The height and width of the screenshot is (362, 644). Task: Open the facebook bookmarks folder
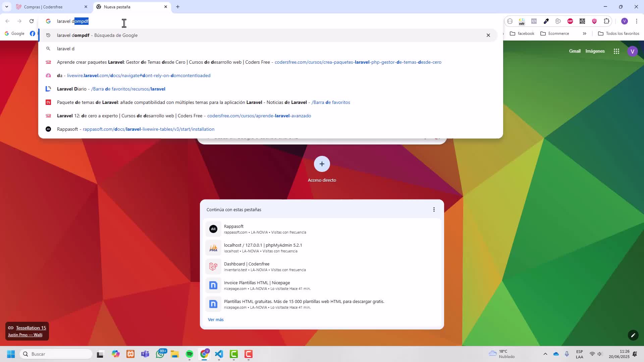click(x=522, y=34)
